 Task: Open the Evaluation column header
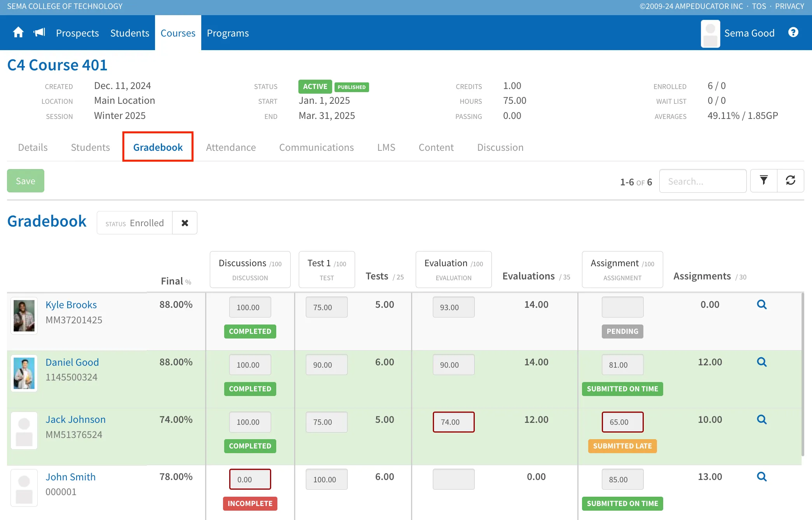click(453, 269)
